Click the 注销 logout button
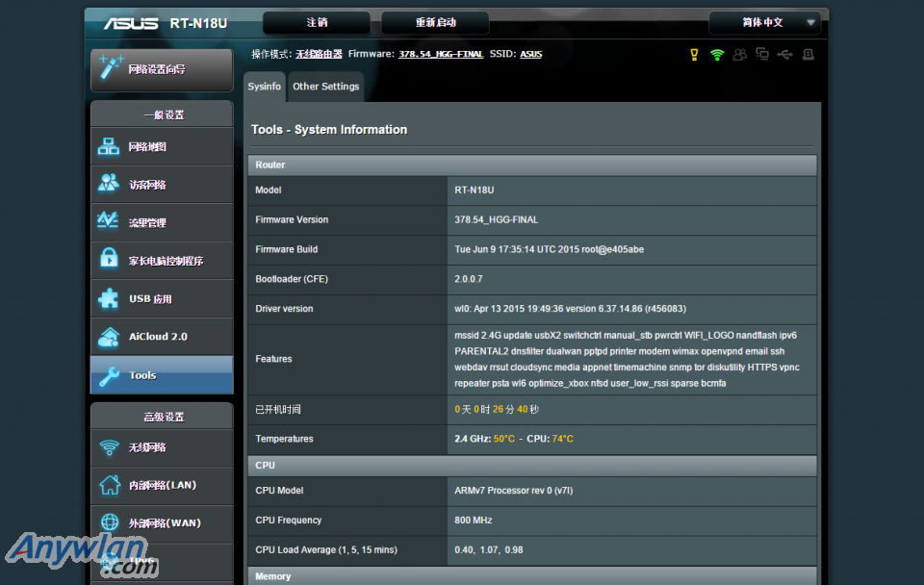Screen dimensions: 924x585 click(317, 22)
